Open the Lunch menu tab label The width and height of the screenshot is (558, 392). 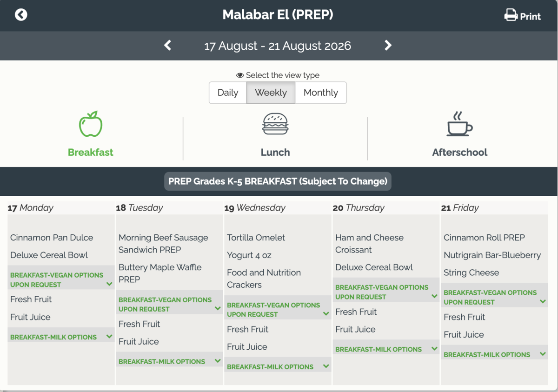[275, 152]
